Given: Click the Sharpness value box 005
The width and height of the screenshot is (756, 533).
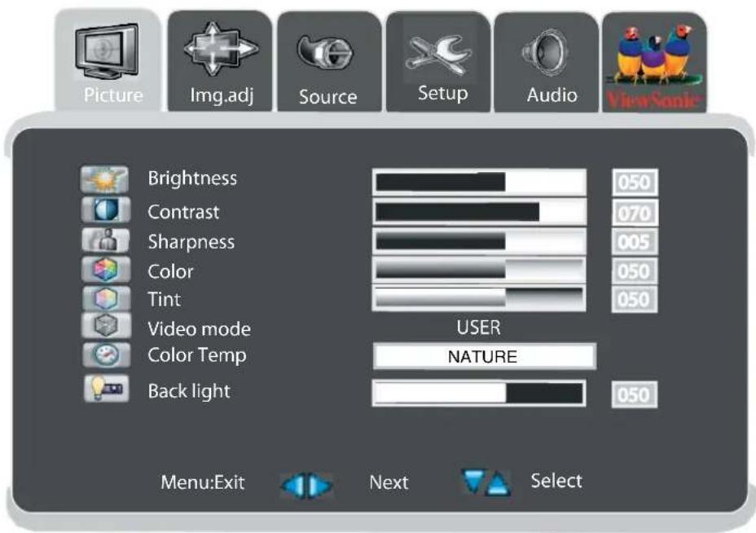Looking at the screenshot, I should tap(635, 242).
